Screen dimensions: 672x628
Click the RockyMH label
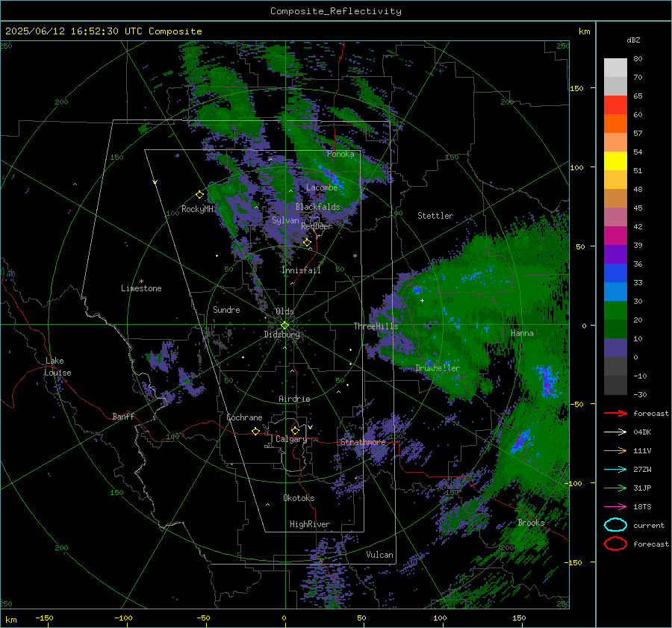[197, 209]
